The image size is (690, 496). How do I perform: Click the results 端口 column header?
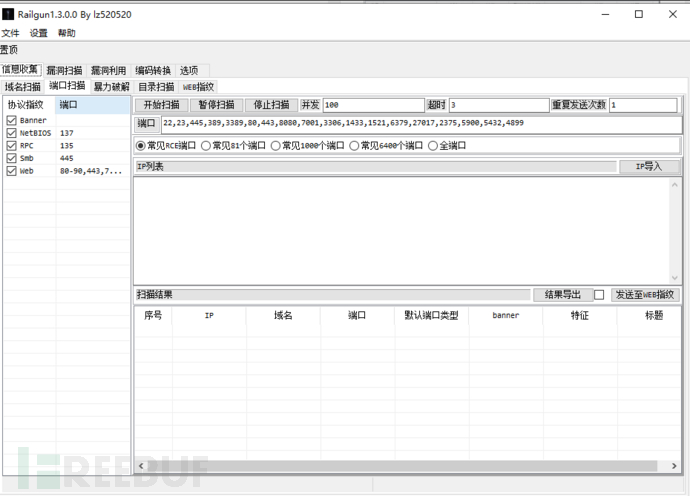(x=357, y=315)
